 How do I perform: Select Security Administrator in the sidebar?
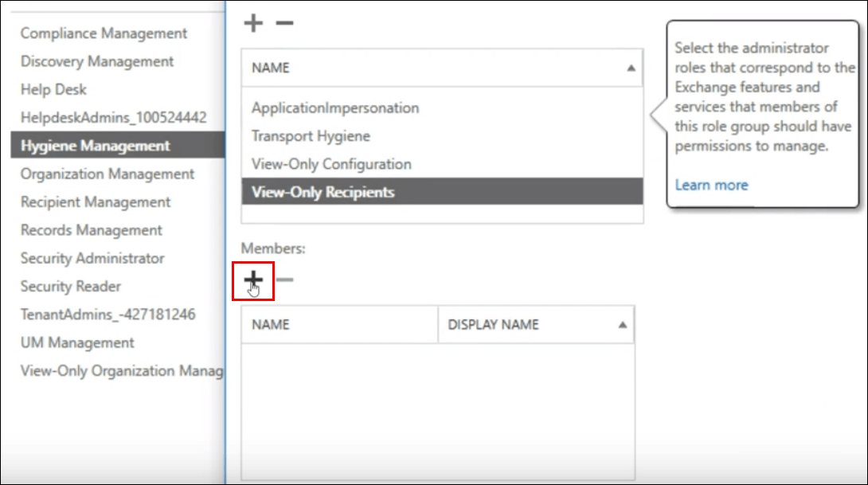click(x=93, y=259)
